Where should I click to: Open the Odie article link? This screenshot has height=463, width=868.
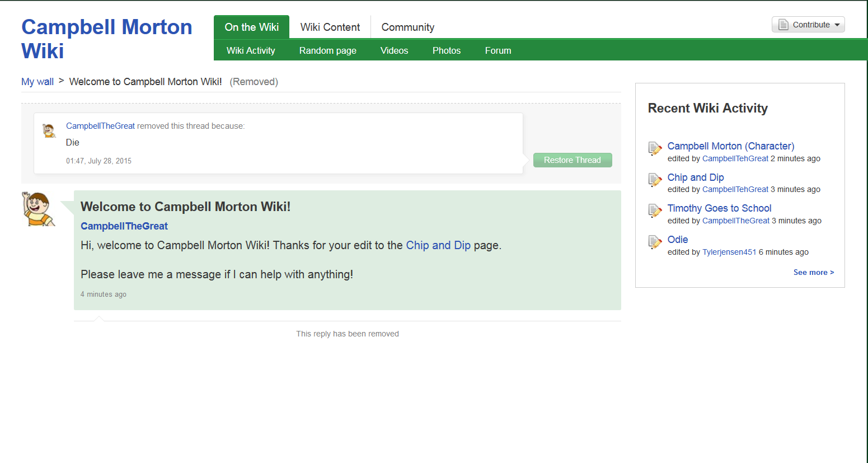[678, 240]
